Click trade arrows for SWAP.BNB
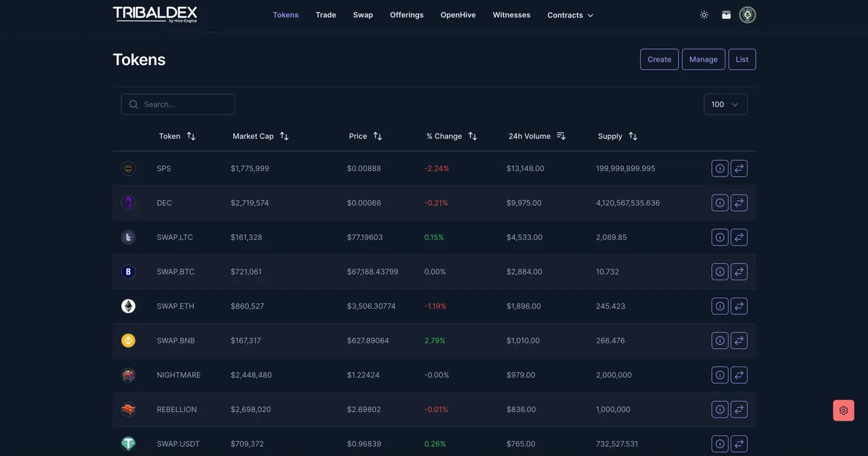 coord(739,341)
